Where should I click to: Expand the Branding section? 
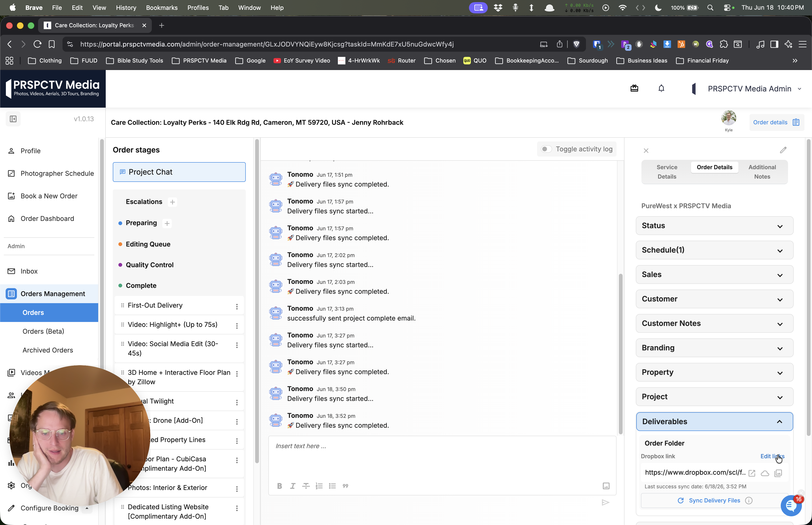coord(714,348)
